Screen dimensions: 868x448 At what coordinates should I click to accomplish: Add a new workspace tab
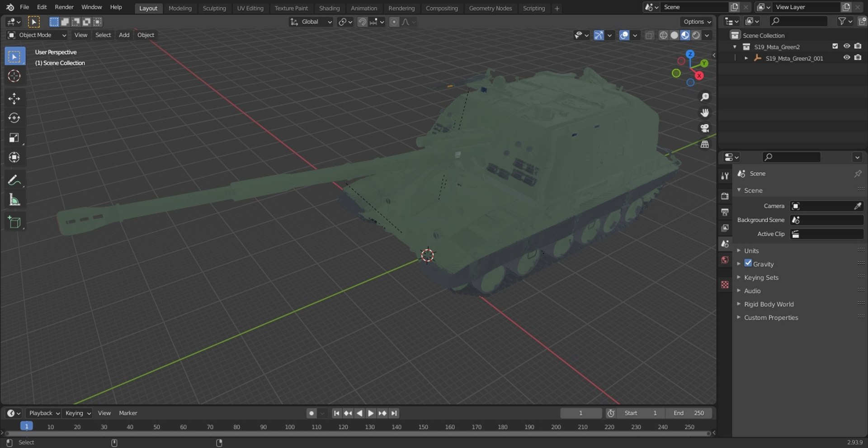point(557,8)
